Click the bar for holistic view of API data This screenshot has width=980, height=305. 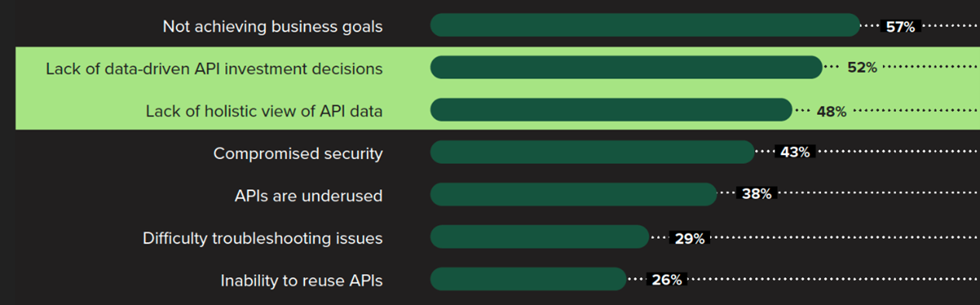click(611, 110)
